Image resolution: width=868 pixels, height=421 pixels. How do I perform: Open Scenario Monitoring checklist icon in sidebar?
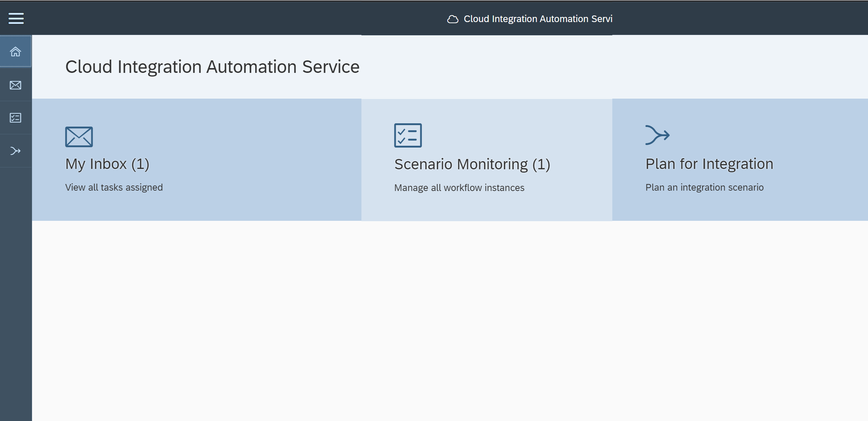(x=15, y=118)
